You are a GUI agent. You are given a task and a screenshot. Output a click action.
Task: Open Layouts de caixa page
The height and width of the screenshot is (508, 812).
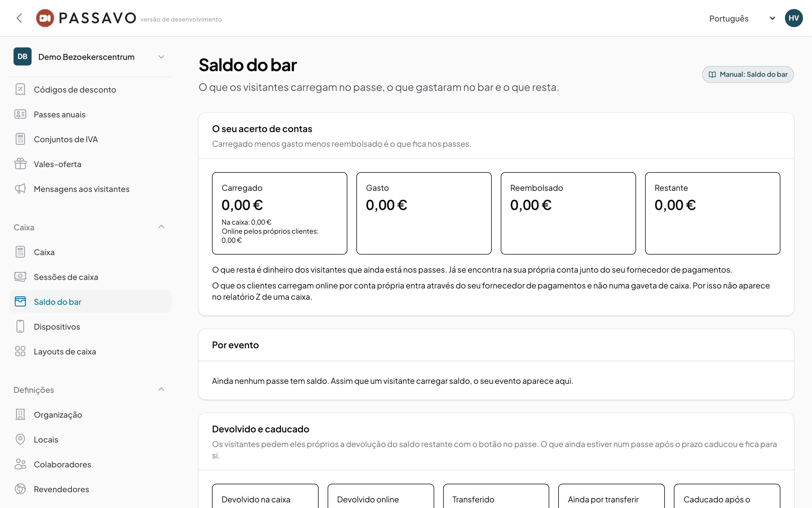tap(90, 351)
